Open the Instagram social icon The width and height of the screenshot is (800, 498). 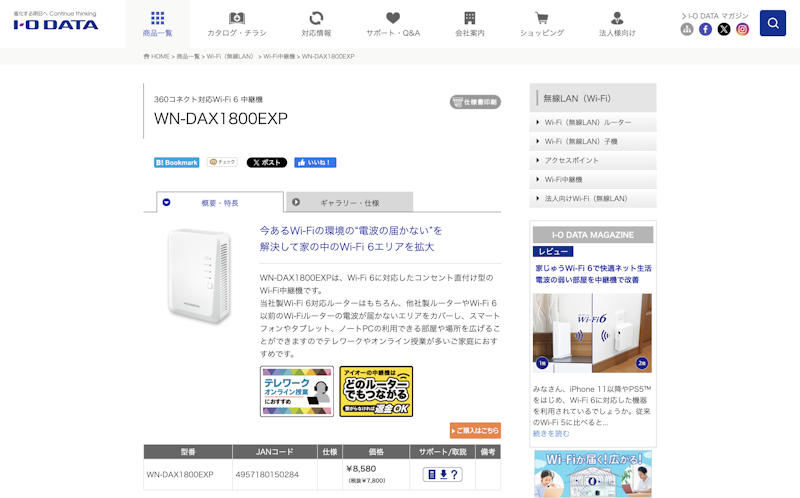742,30
